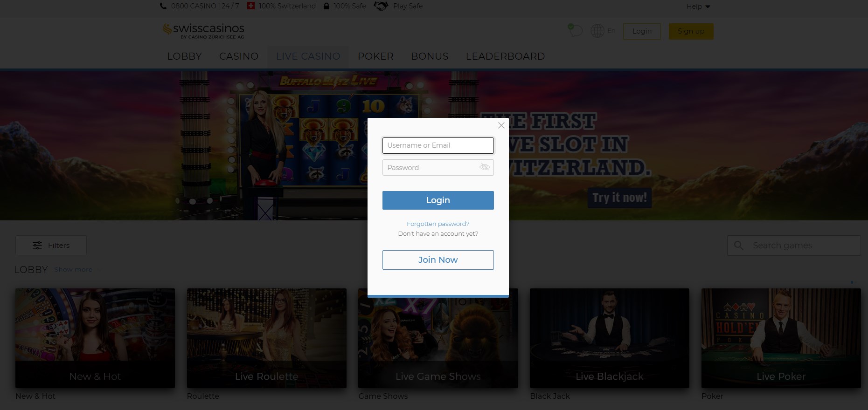Click the phone icon in top bar

pyautogui.click(x=163, y=6)
